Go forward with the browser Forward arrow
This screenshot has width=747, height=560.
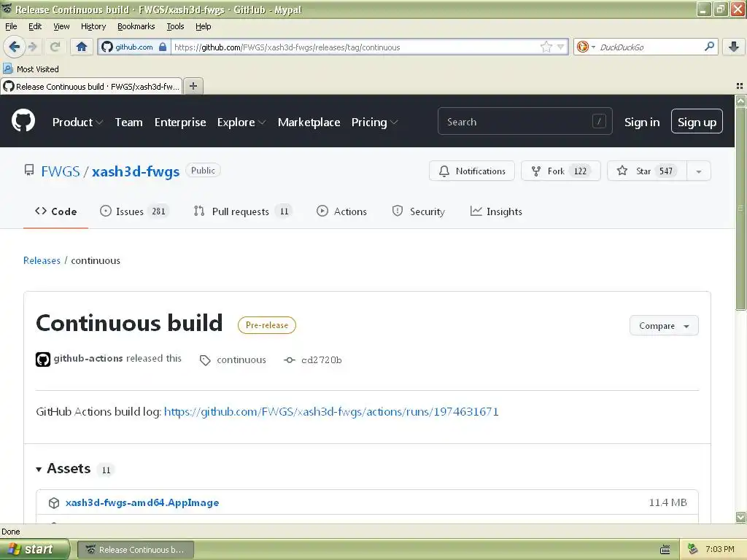coord(33,47)
